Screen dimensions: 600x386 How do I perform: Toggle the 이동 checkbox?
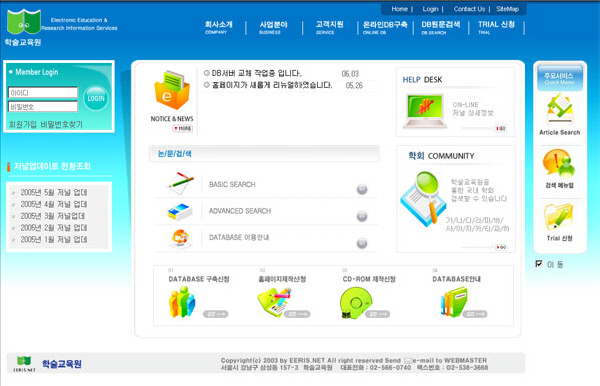[x=539, y=264]
